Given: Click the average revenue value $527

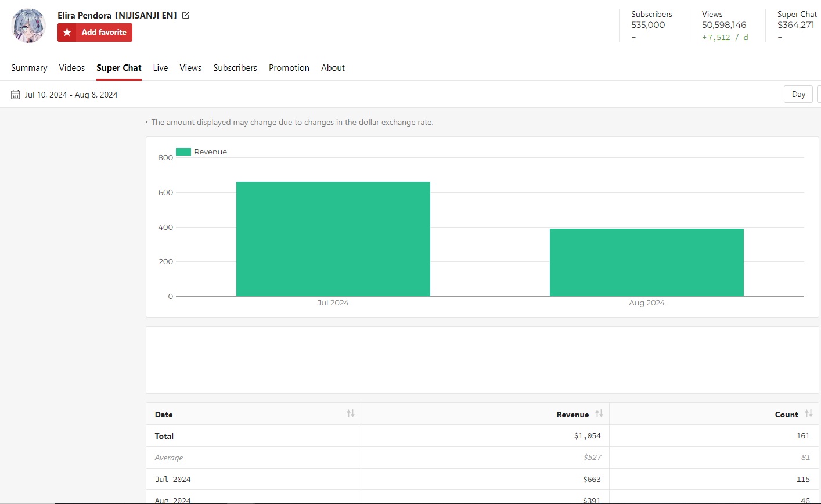Looking at the screenshot, I should 592,458.
